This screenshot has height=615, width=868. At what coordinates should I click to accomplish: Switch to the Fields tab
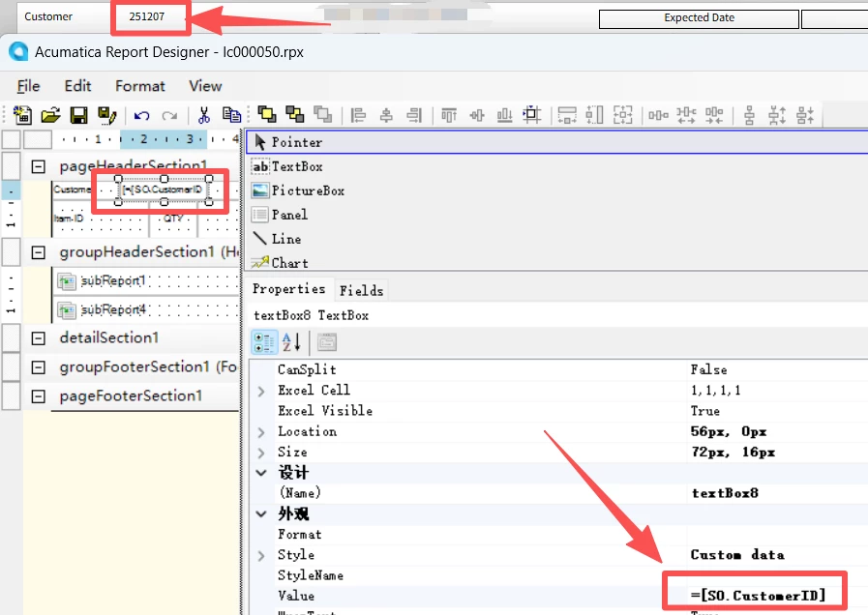click(x=361, y=290)
